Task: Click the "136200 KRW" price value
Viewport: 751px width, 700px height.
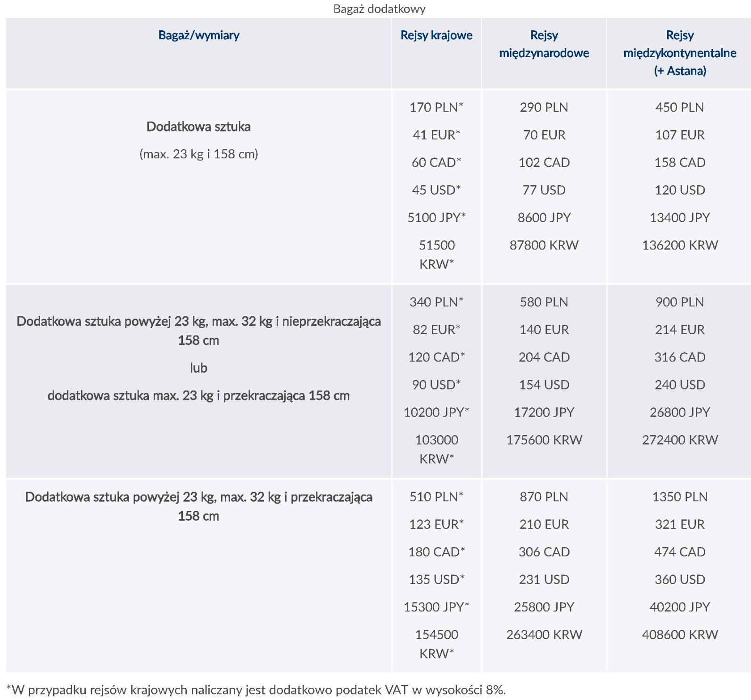Action: click(679, 245)
